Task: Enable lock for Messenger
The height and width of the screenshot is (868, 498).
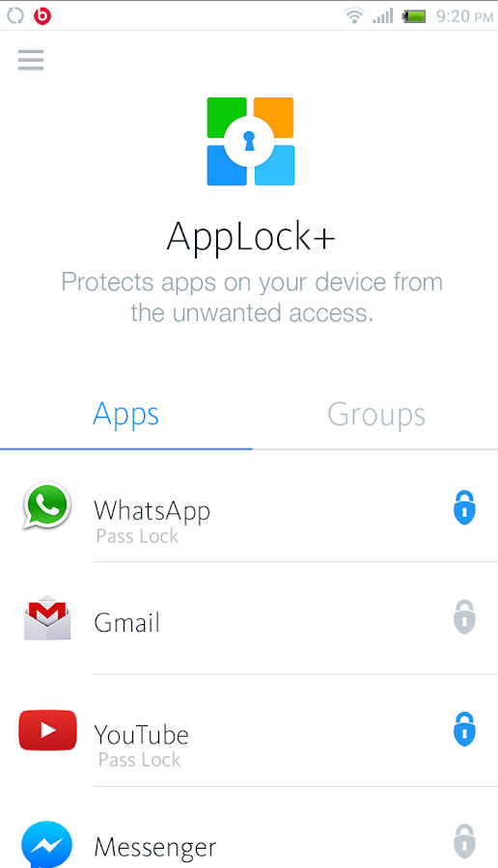Action: (464, 841)
